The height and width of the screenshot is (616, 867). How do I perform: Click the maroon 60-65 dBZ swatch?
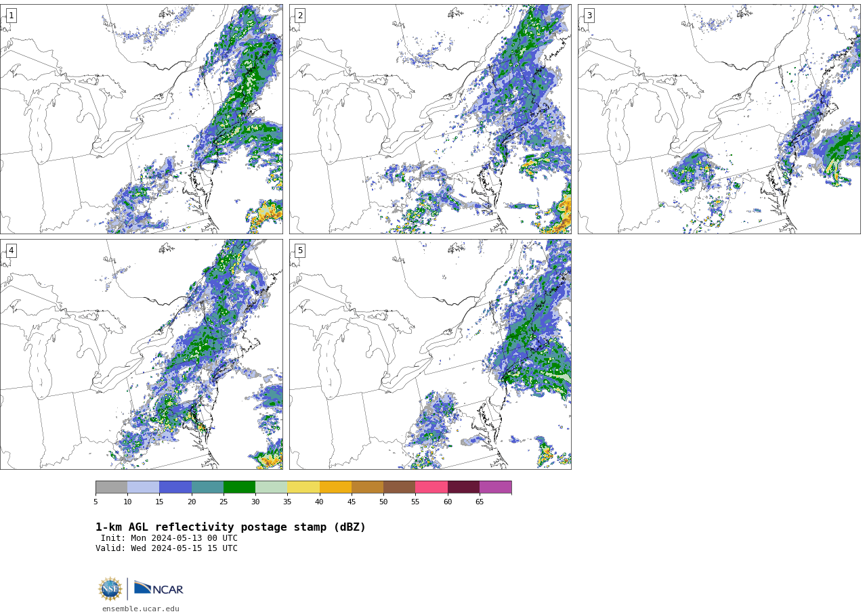(463, 487)
